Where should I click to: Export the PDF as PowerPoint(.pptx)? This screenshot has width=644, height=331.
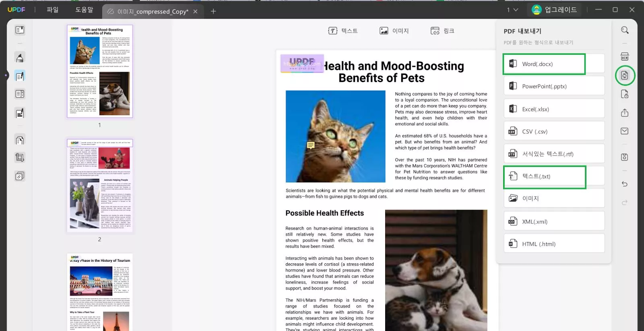pos(554,86)
